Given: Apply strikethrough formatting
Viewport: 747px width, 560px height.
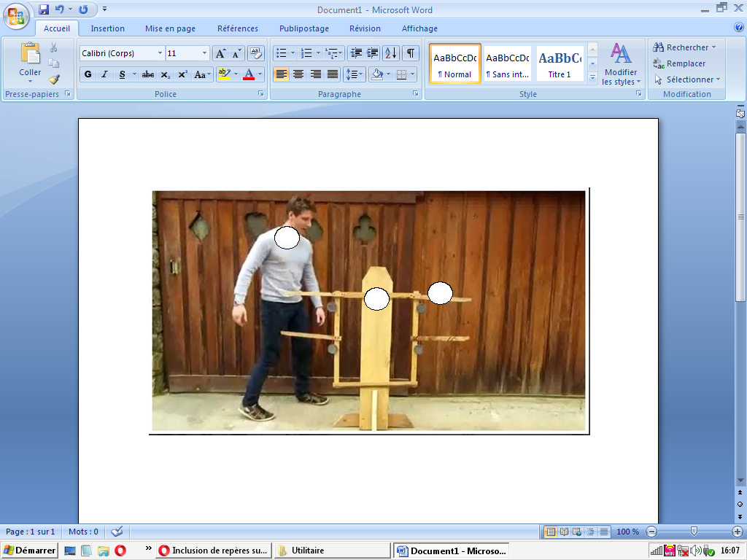Looking at the screenshot, I should 148,74.
